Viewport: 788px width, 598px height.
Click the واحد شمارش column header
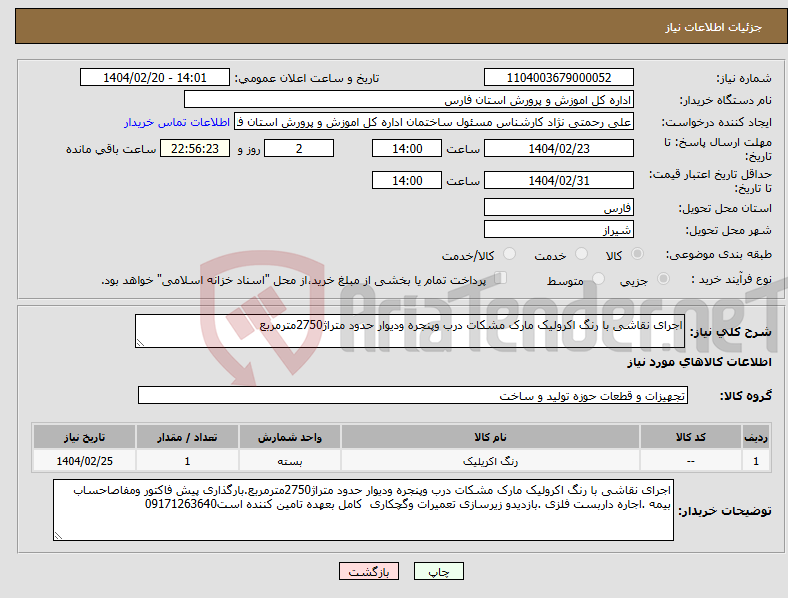(290, 437)
